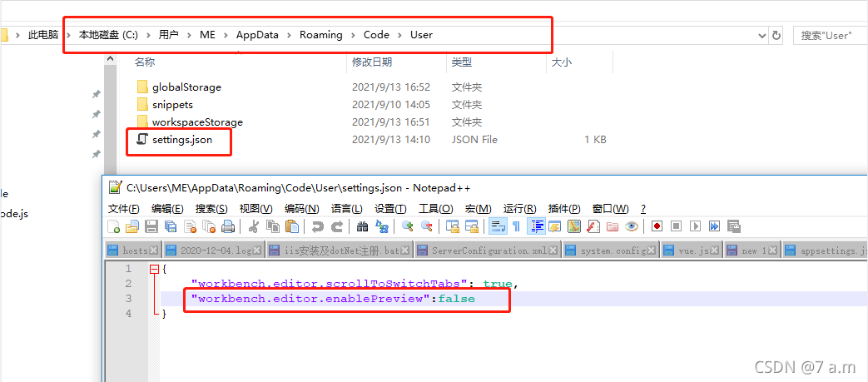Open Find with the binoculars icon

pyautogui.click(x=363, y=226)
